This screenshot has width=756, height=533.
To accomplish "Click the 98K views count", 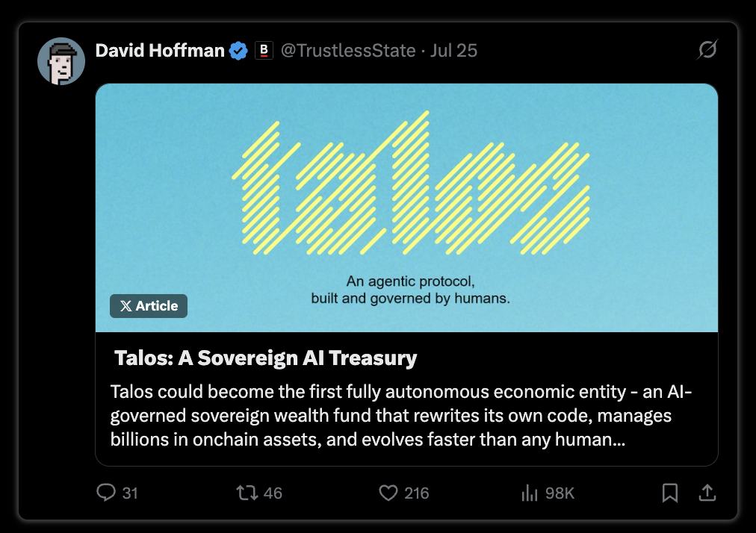I will (560, 493).
